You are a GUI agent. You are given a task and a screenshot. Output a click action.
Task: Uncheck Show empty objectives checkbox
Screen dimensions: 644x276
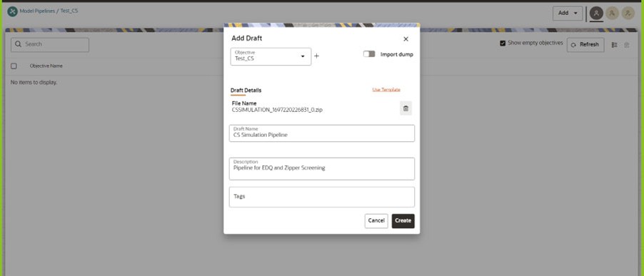click(x=503, y=43)
